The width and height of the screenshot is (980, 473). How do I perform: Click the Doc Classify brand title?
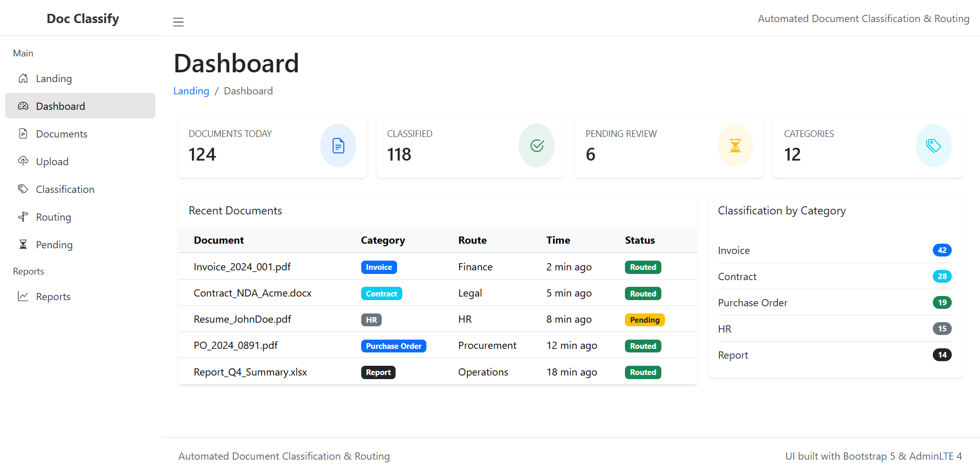tap(83, 18)
